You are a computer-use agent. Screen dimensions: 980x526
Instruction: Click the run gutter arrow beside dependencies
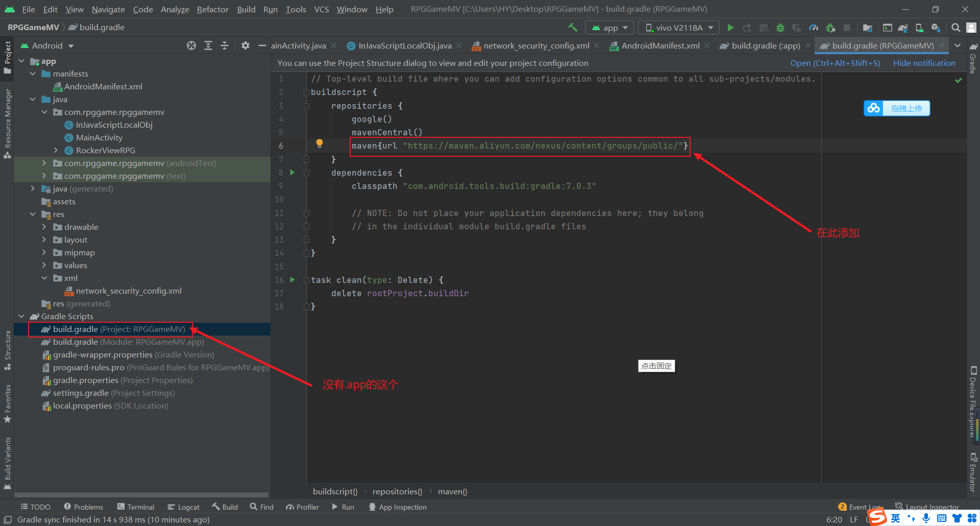[292, 173]
